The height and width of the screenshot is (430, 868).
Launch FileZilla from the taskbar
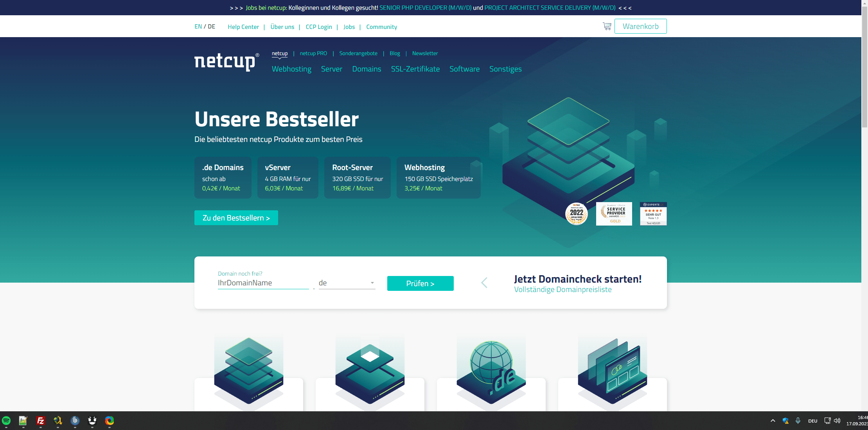point(40,421)
